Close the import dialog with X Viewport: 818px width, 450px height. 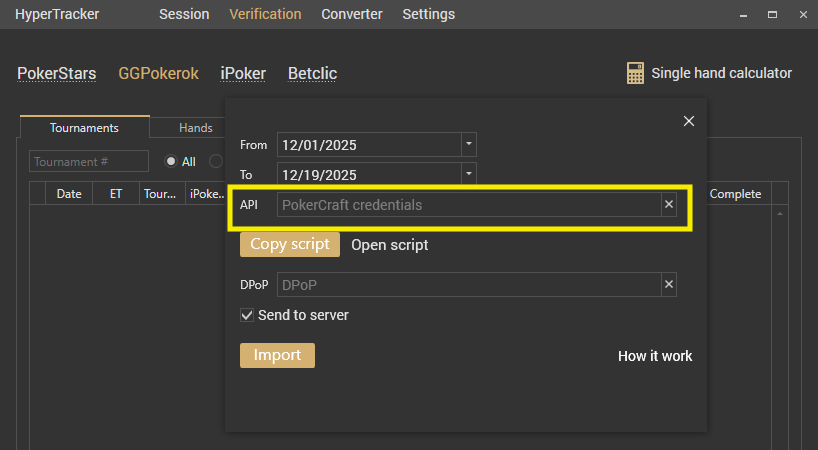point(688,121)
